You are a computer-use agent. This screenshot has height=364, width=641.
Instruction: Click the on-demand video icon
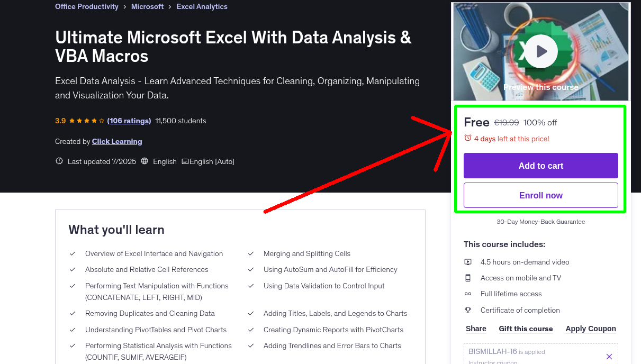tap(468, 262)
